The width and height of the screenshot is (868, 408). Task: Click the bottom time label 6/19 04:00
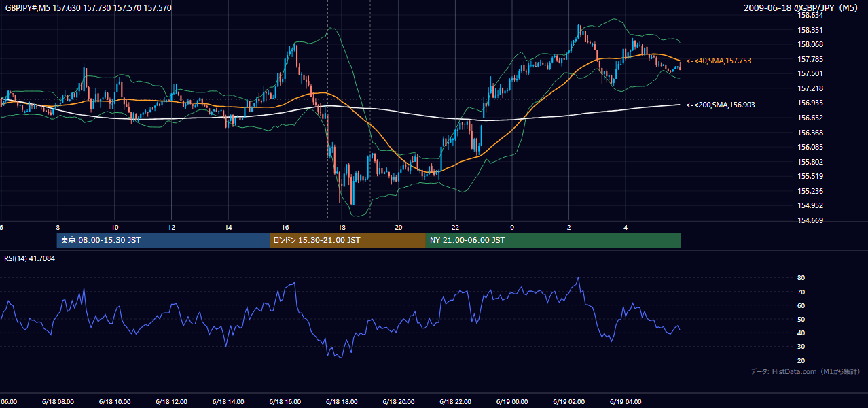click(626, 402)
